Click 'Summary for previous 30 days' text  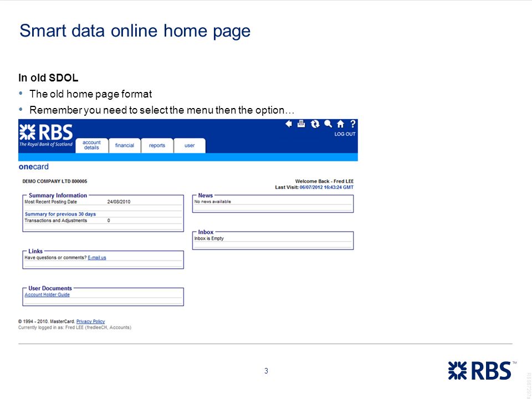[60, 214]
